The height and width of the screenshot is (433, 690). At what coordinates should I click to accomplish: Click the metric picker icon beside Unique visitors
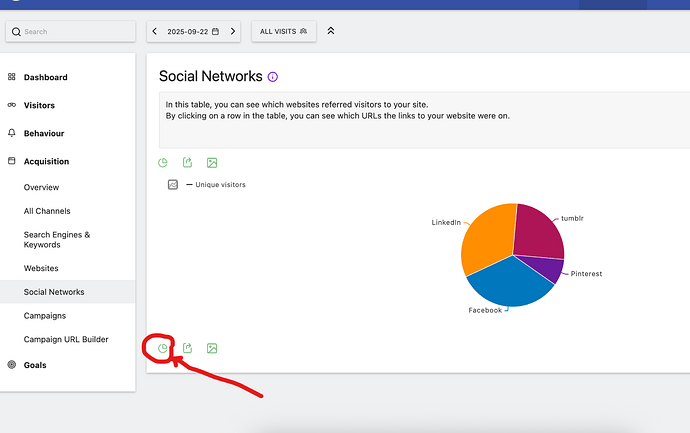[173, 185]
